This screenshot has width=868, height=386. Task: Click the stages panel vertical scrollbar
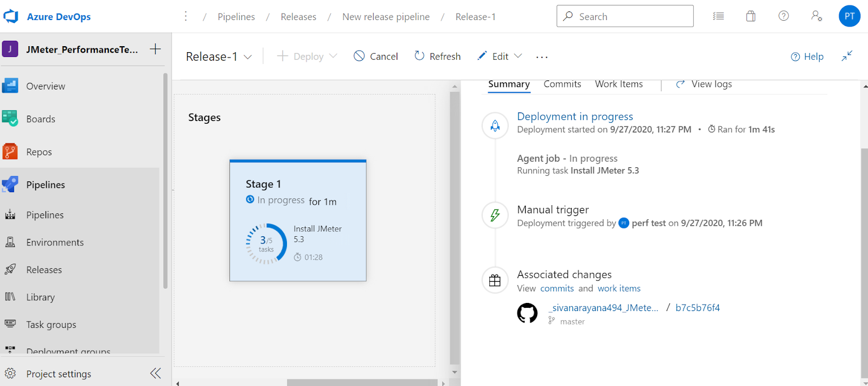pos(455,228)
